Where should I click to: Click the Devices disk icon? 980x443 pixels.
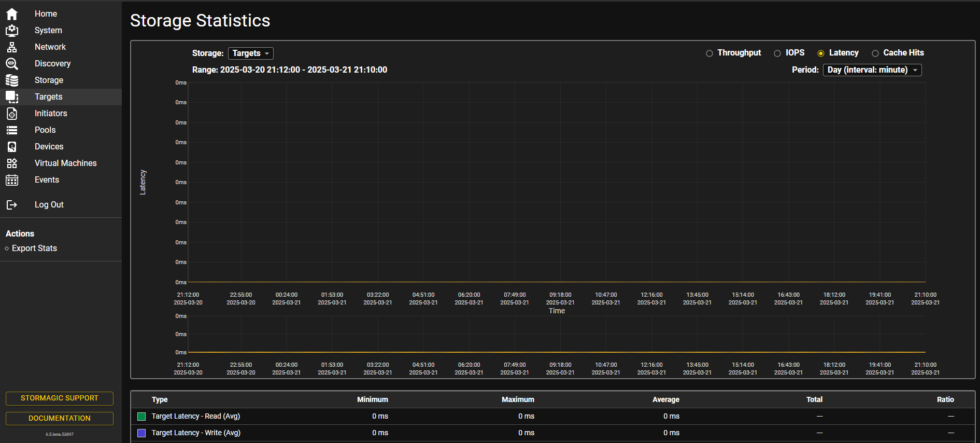[12, 147]
